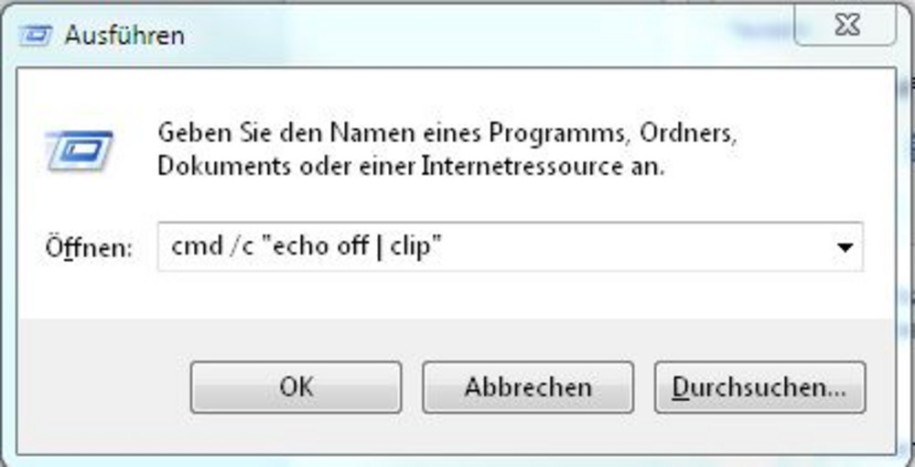Expand the Öffnen command history dropdown
Image resolution: width=915 pixels, height=467 pixels.
(x=844, y=247)
